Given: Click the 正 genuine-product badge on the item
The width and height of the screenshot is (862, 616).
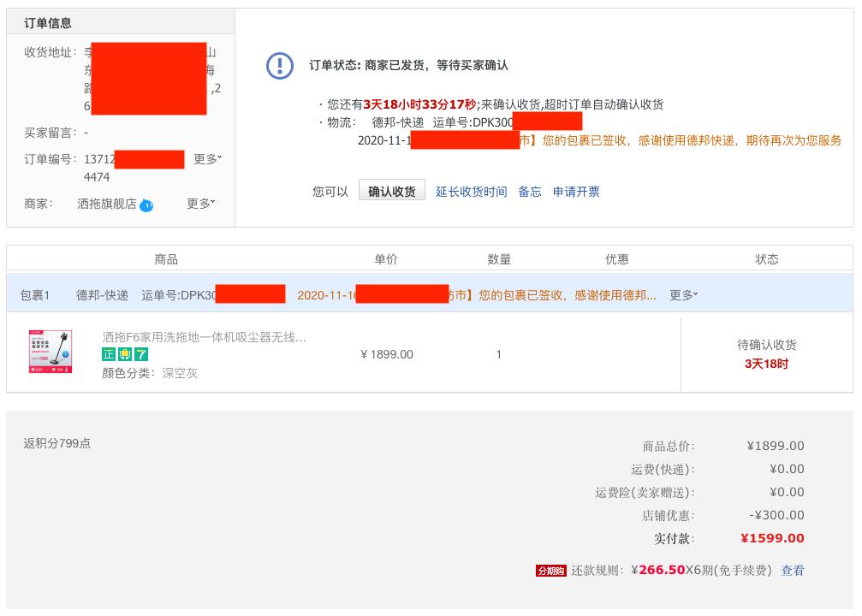Looking at the screenshot, I should point(108,354).
